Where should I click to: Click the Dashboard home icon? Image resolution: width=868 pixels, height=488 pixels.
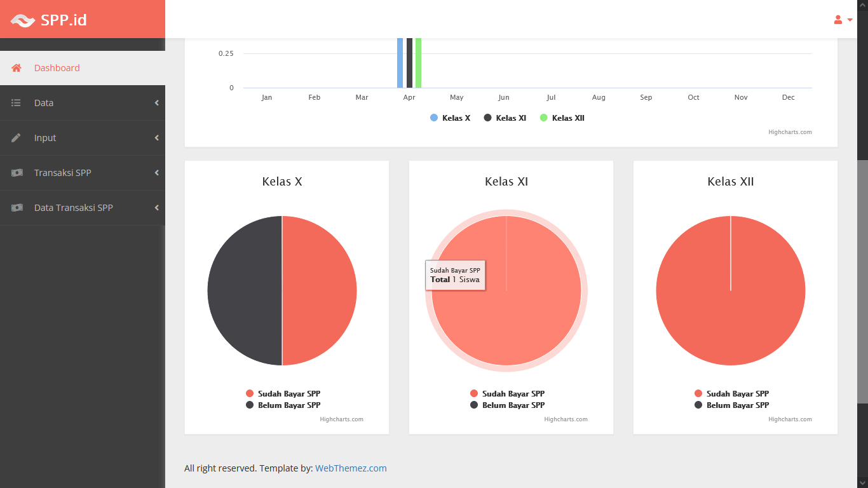tap(17, 68)
